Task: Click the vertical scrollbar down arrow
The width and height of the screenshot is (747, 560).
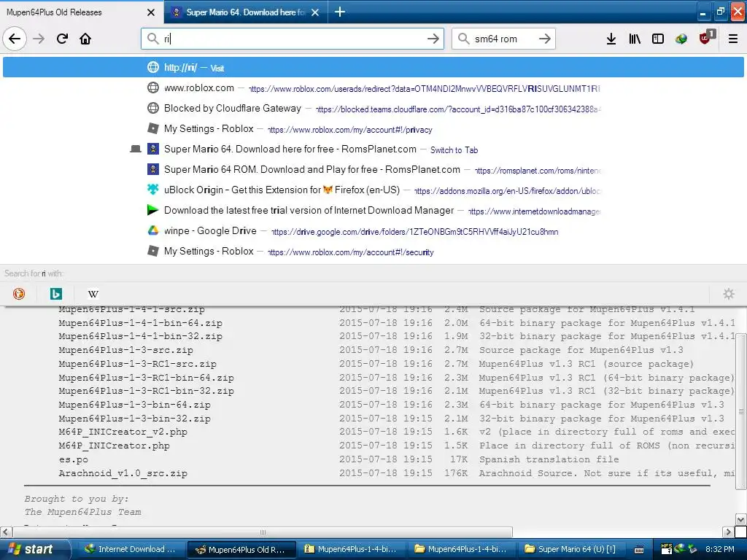Action: (740, 519)
